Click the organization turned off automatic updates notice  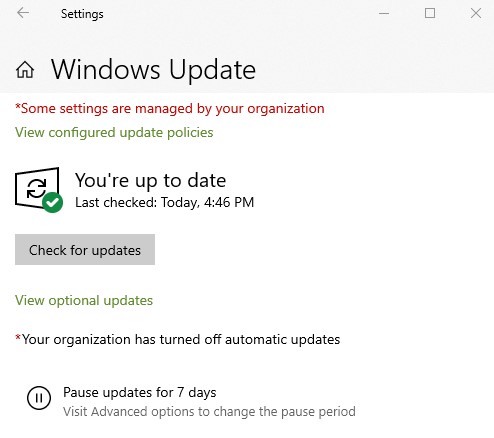pyautogui.click(x=178, y=340)
